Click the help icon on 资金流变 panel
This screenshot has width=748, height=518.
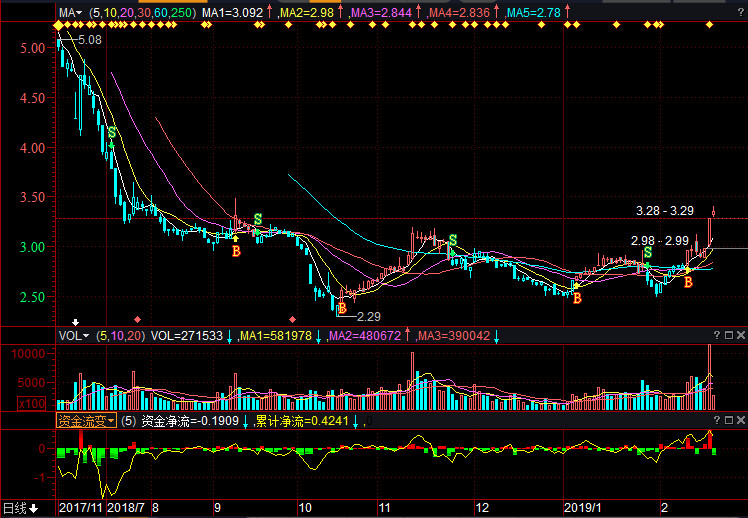[x=716, y=420]
